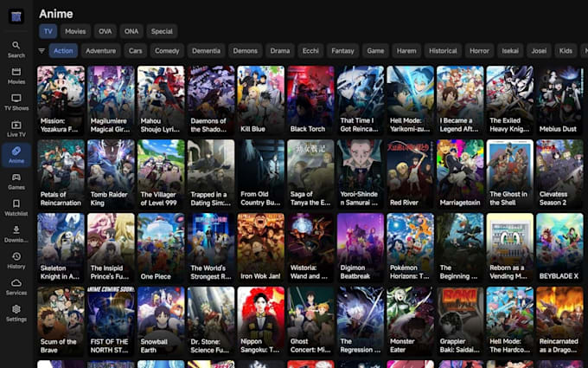
Task: Open The Villager of Level 999
Action: pyautogui.click(x=161, y=174)
